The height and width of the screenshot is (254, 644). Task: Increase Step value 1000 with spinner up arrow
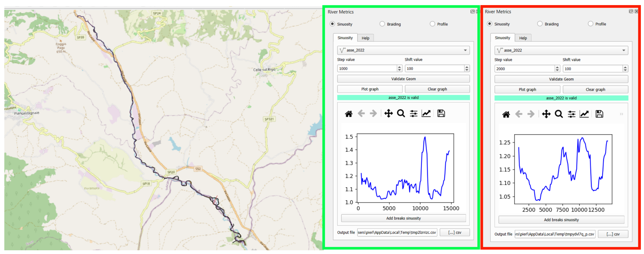pos(399,67)
